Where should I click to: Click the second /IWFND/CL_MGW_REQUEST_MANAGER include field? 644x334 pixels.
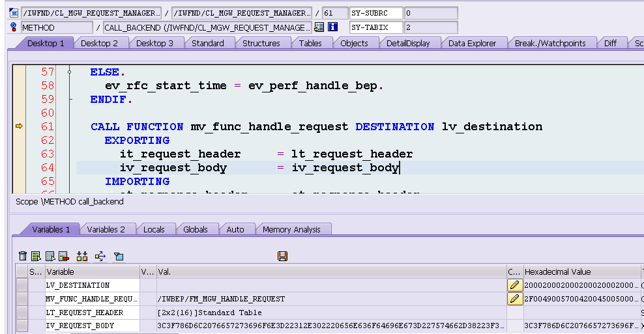(241, 13)
